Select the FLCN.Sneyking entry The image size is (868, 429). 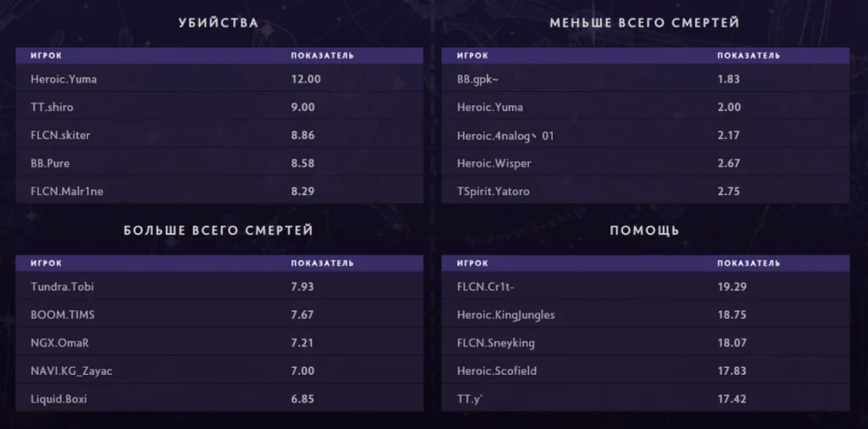click(496, 343)
